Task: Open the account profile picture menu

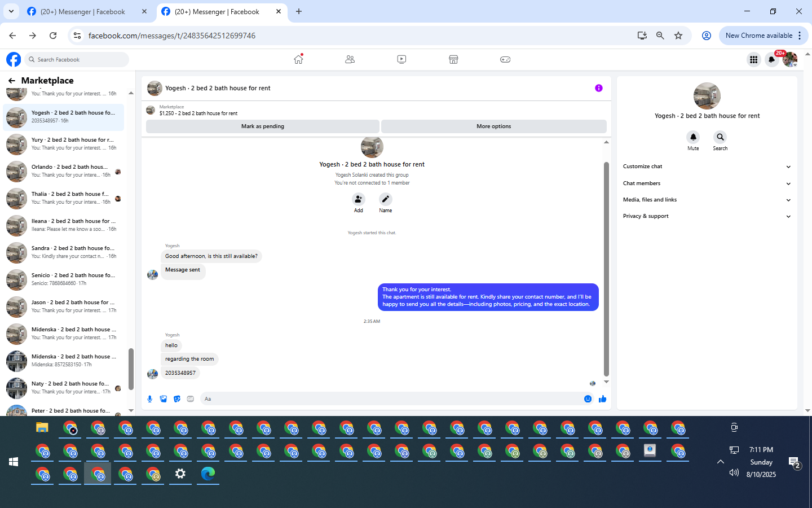Action: coord(790,59)
